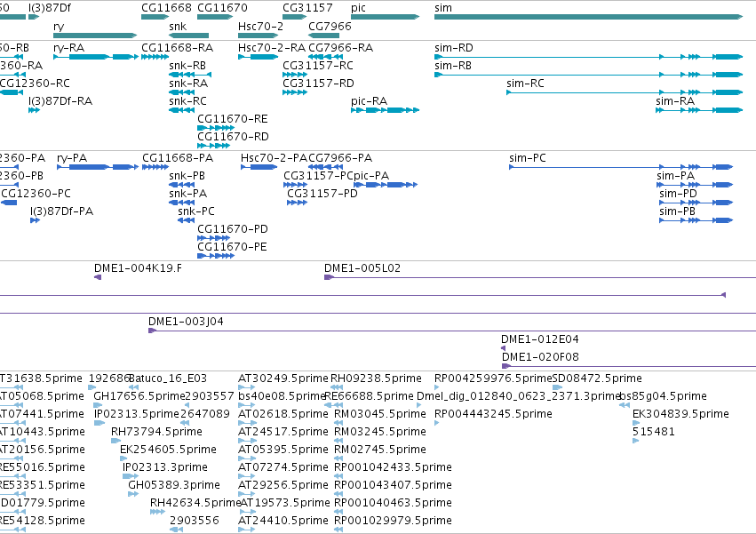Click protein CG7966-PA

(x=325, y=167)
